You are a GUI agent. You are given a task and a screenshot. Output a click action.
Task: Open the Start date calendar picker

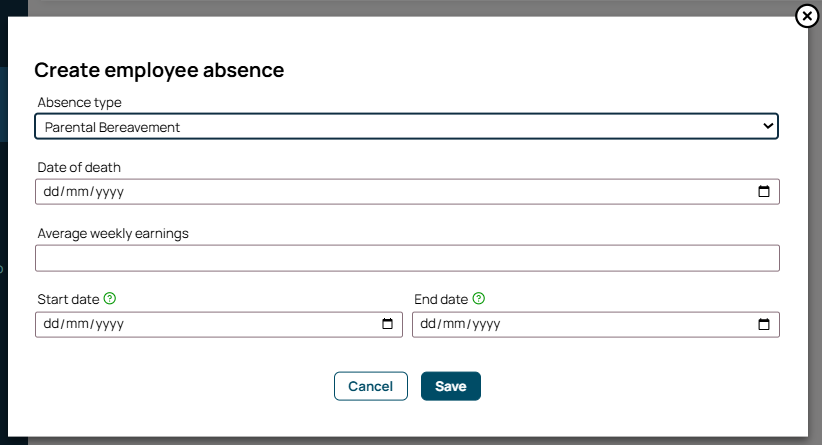click(387, 324)
